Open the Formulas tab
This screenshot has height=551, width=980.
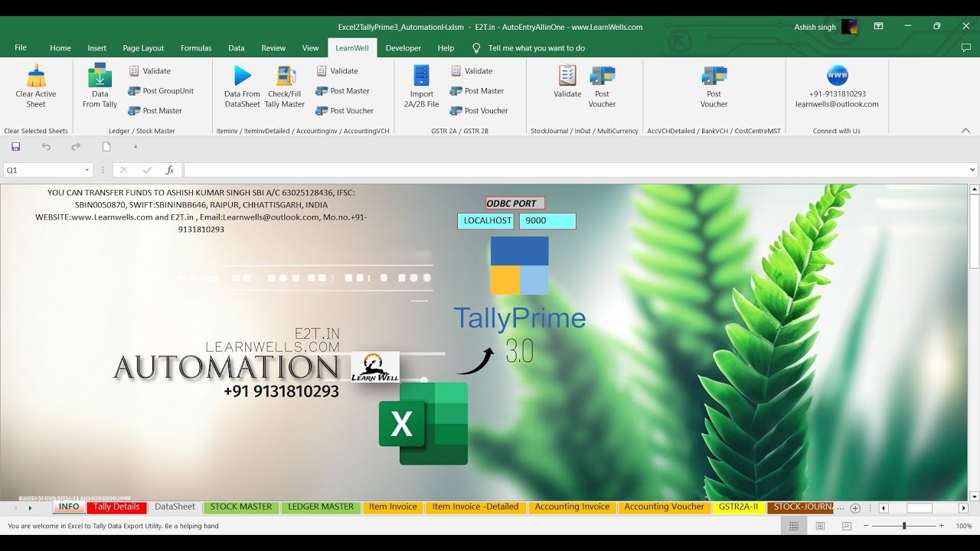(196, 47)
